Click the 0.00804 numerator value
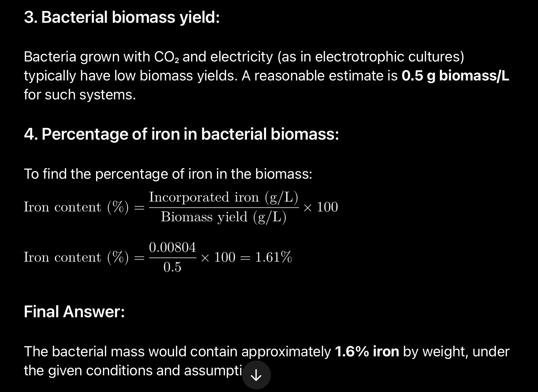The width and height of the screenshot is (538, 392). point(172,247)
